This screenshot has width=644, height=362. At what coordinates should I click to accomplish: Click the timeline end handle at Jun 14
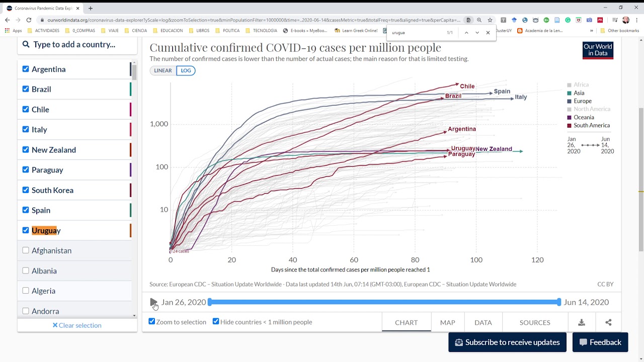click(x=559, y=302)
